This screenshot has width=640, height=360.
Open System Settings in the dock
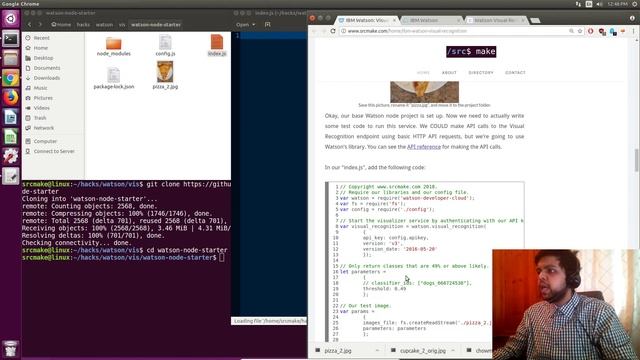(11, 156)
